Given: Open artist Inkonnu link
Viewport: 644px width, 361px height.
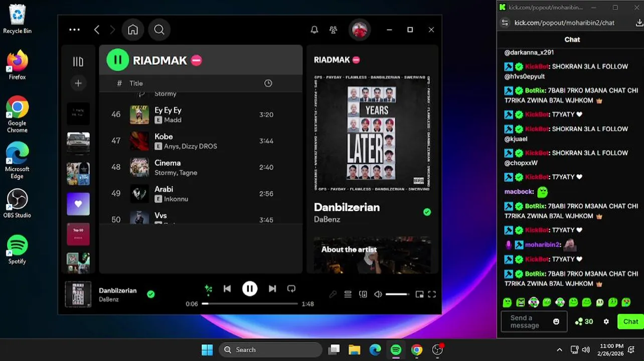Looking at the screenshot, I should (x=176, y=199).
